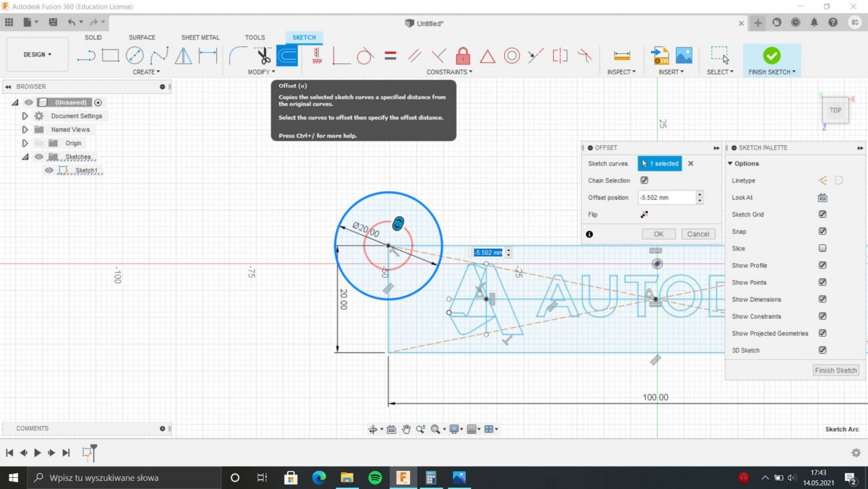Apply the Lock (Fix) constraint

(x=463, y=56)
